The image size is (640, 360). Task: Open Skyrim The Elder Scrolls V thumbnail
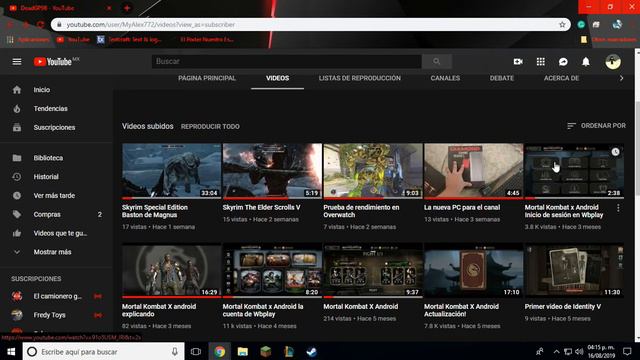272,171
